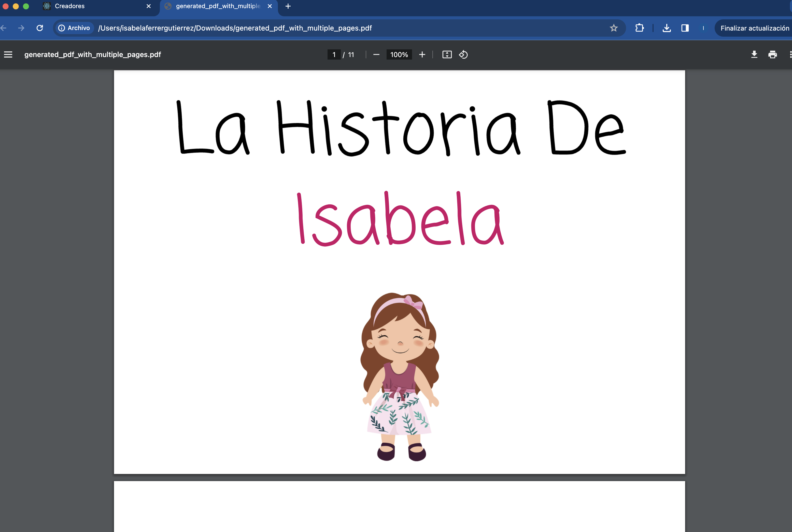This screenshot has height=532, width=792.
Task: Click the Archivo site info chip
Action: point(74,28)
